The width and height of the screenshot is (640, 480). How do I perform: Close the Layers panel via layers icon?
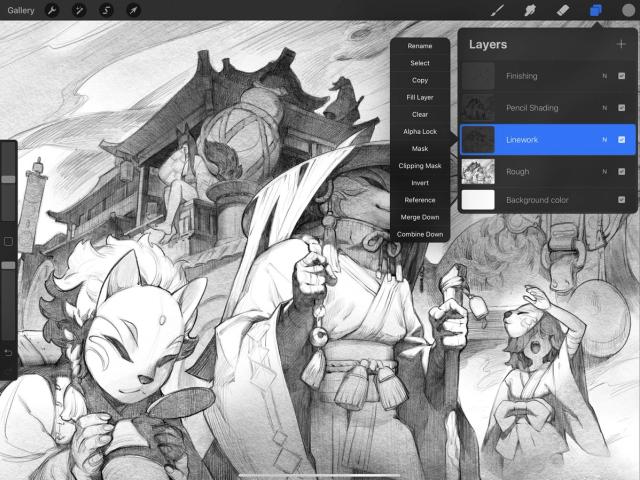click(596, 10)
